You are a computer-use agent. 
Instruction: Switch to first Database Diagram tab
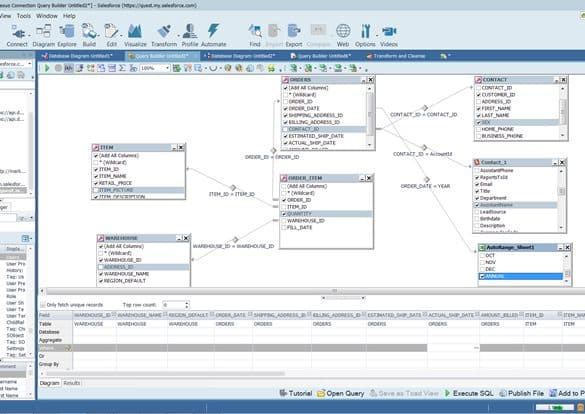(x=77, y=56)
